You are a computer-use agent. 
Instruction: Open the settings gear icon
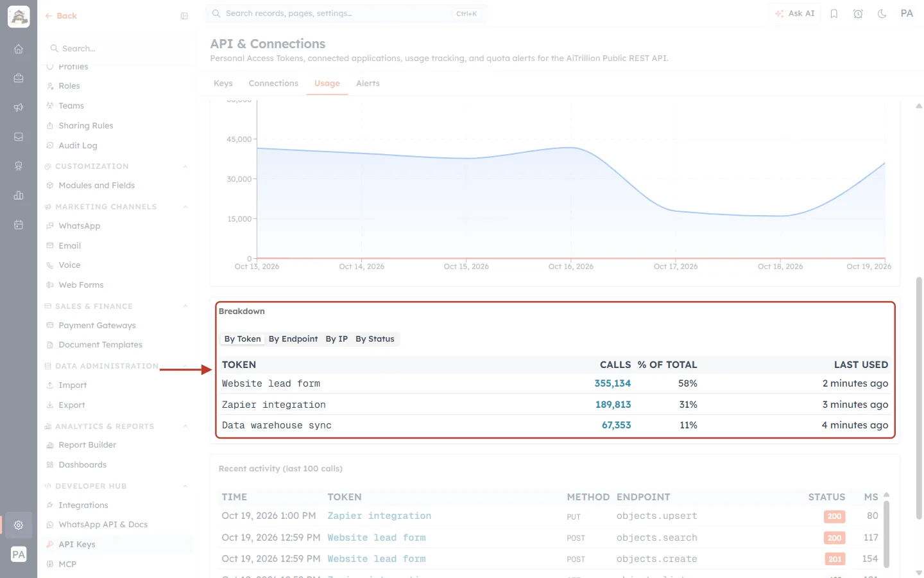pyautogui.click(x=19, y=525)
